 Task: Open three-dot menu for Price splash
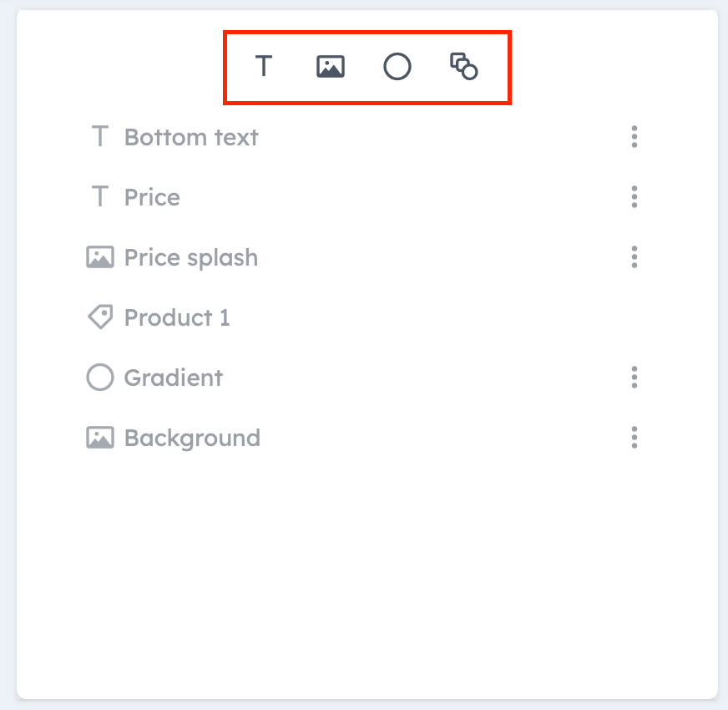click(x=634, y=257)
